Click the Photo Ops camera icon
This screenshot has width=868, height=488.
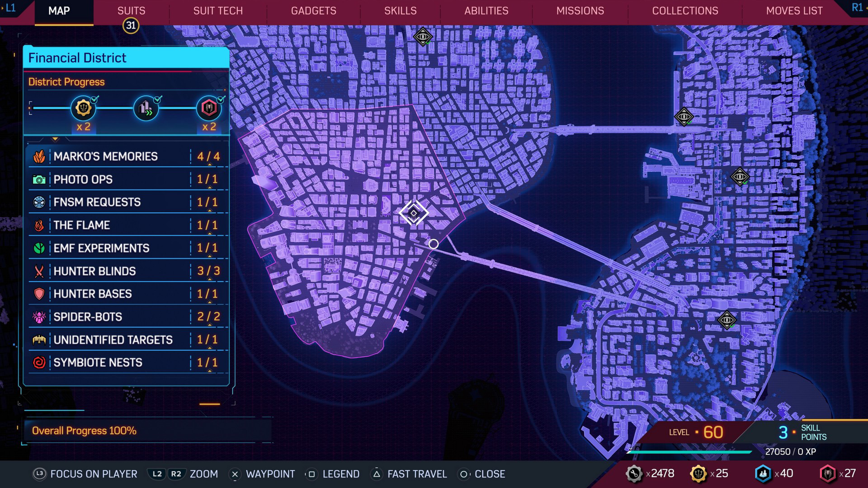point(40,179)
